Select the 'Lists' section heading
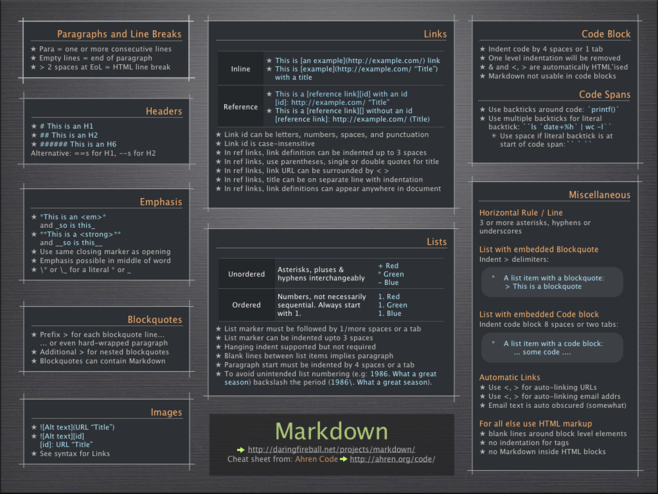The height and width of the screenshot is (494, 658). 436,242
